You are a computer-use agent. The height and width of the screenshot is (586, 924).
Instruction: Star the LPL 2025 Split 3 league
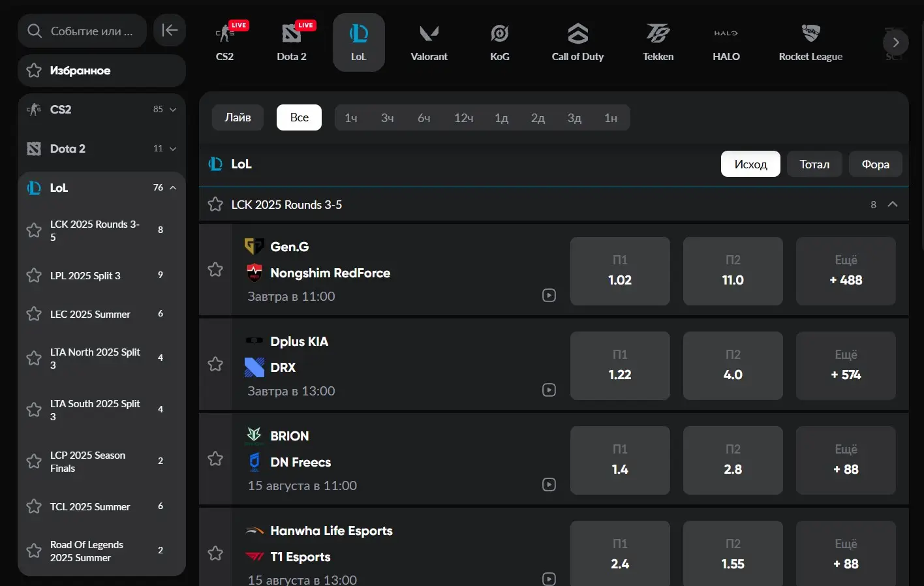click(x=34, y=275)
